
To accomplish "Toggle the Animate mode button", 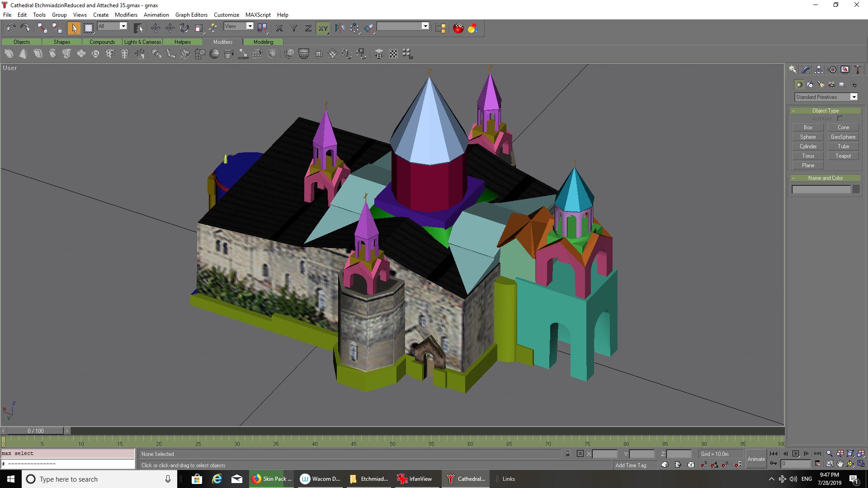I will (756, 459).
